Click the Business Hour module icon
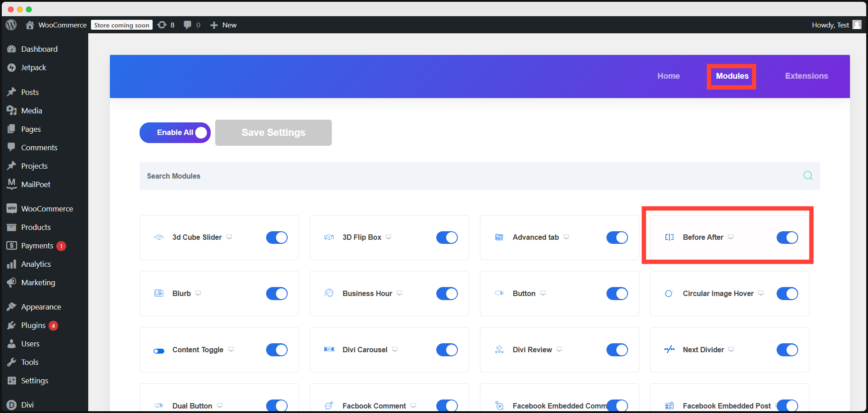Screen dimensions: 868x413 (x=329, y=293)
